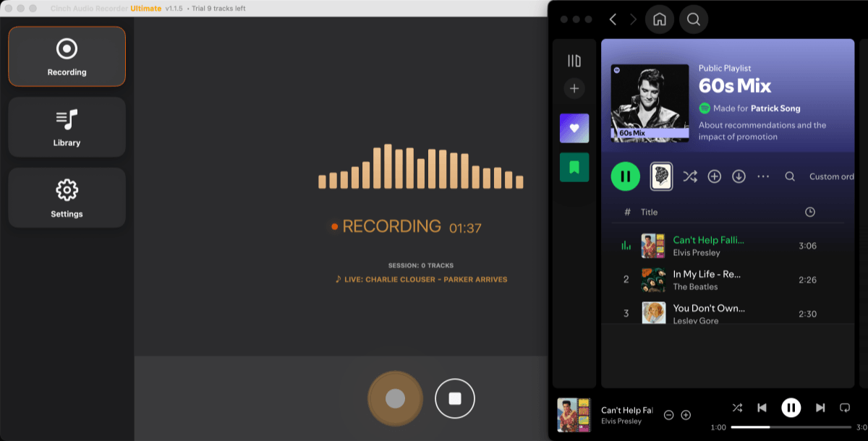Click the recording timer 01:37
Image resolution: width=868 pixels, height=441 pixels.
point(465,228)
